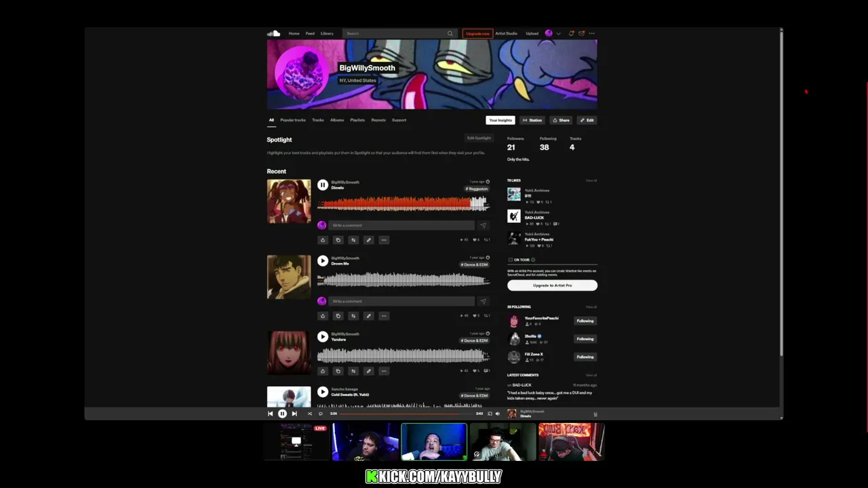Click the profile Share button
The width and height of the screenshot is (868, 488).
(x=561, y=120)
